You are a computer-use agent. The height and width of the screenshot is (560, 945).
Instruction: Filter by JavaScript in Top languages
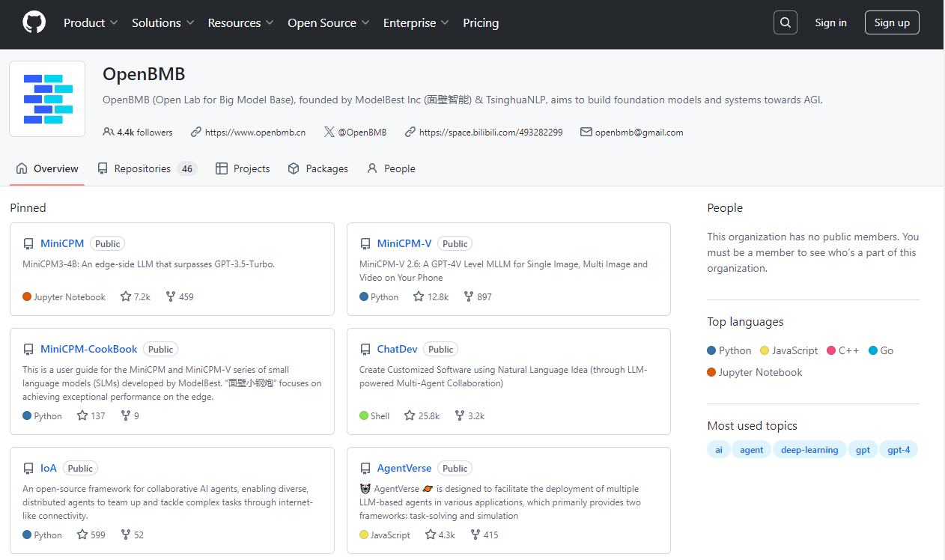[789, 350]
